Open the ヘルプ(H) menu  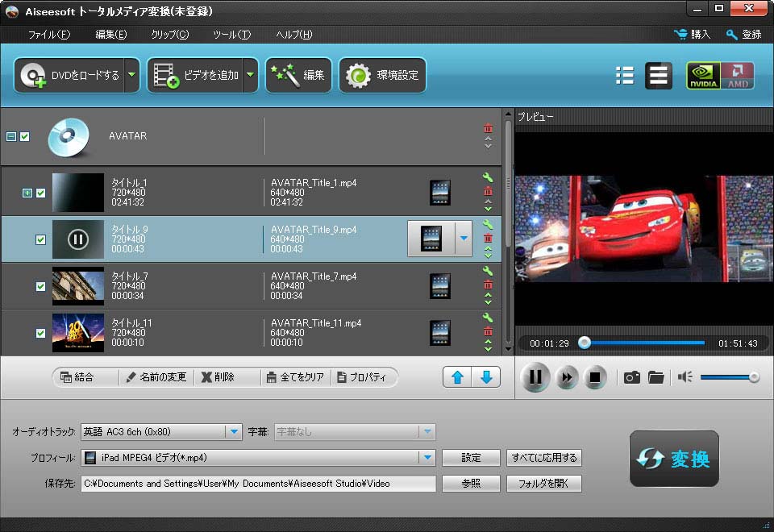pos(293,34)
